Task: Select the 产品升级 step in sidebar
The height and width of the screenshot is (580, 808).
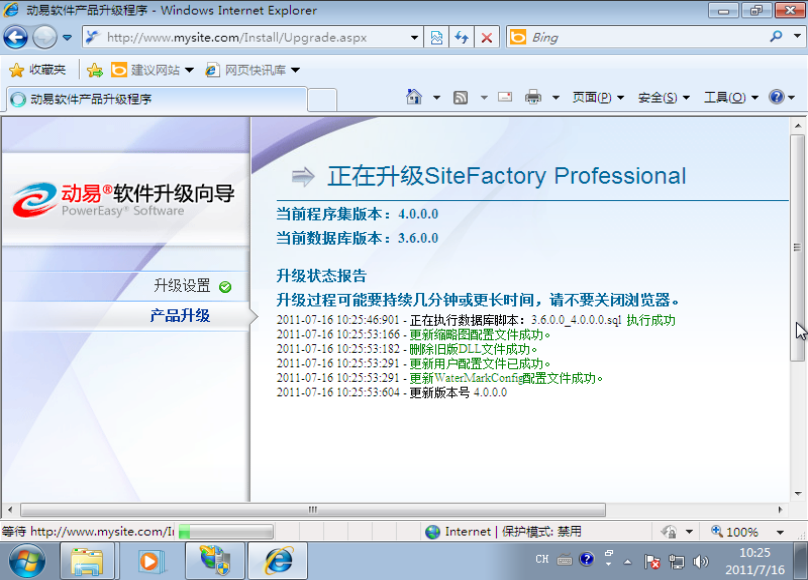Action: click(180, 316)
